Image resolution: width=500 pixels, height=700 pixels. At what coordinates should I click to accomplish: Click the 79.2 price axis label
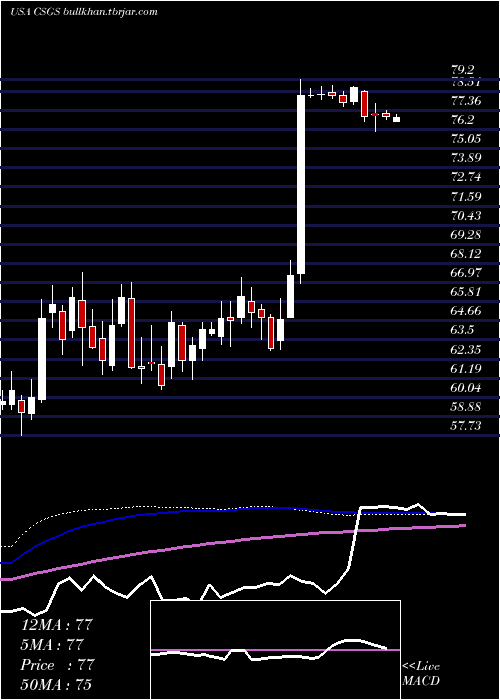pos(462,71)
